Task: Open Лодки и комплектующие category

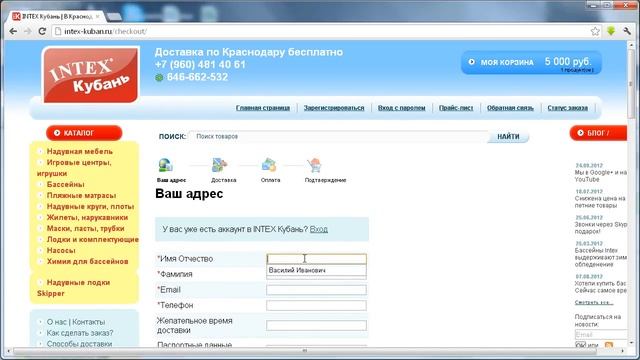Action: coord(93,240)
